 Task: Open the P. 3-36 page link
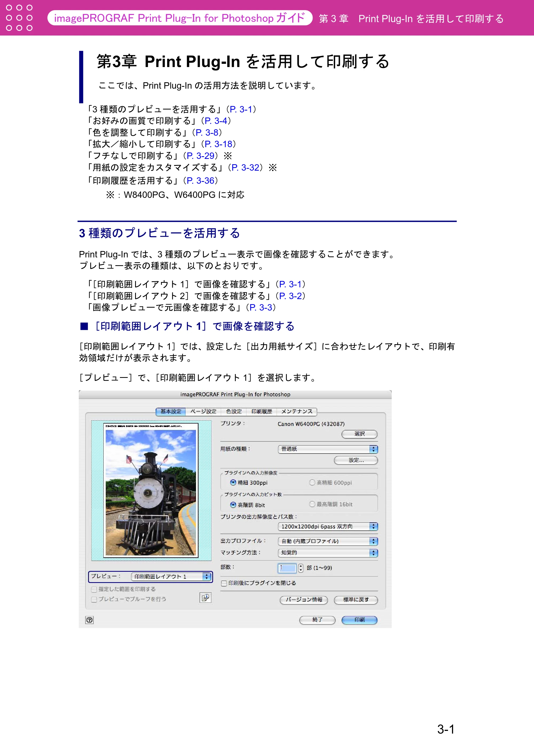200,181
